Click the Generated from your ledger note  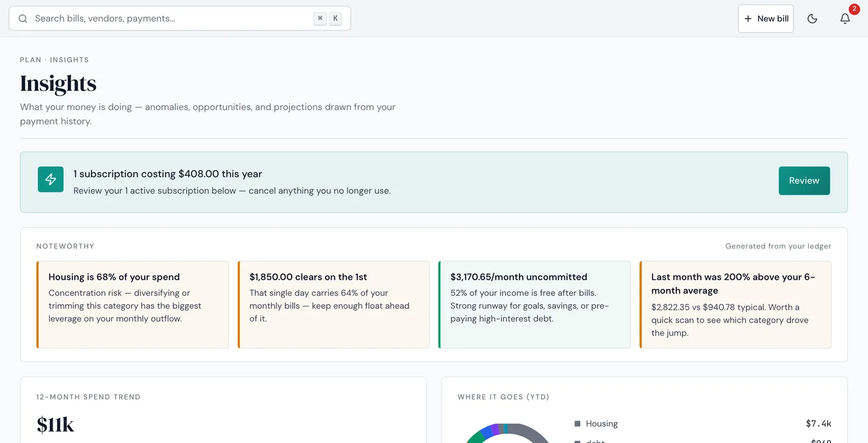click(778, 246)
